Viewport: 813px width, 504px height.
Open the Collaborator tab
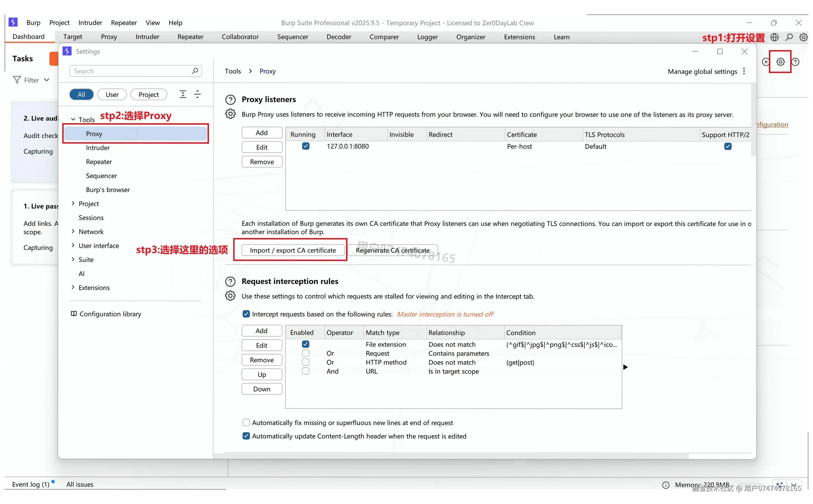tap(240, 37)
